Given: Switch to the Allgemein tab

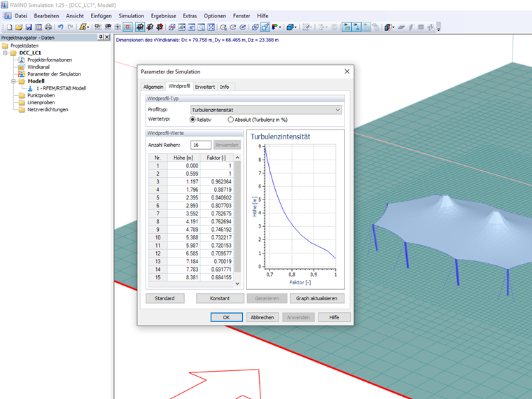Looking at the screenshot, I should pyautogui.click(x=153, y=87).
